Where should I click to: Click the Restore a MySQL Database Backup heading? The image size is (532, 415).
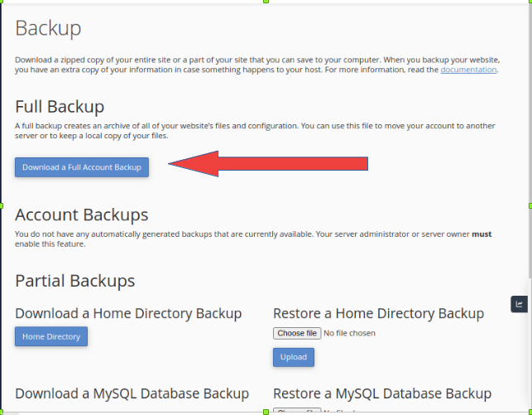coord(382,393)
